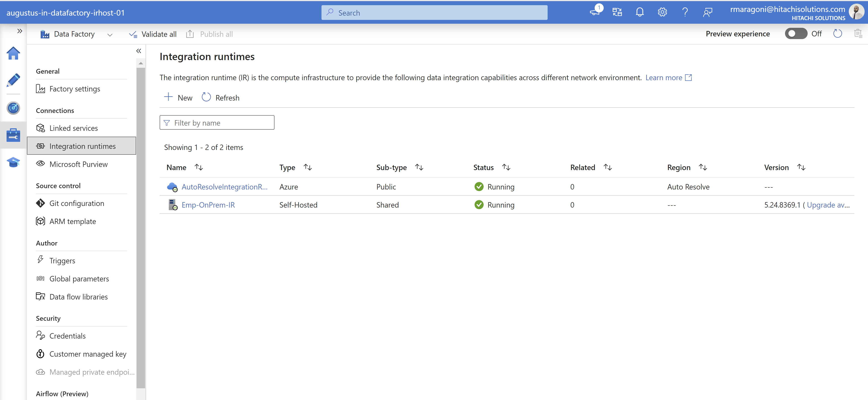Open the Home hub icon
The image size is (868, 400).
[13, 53]
